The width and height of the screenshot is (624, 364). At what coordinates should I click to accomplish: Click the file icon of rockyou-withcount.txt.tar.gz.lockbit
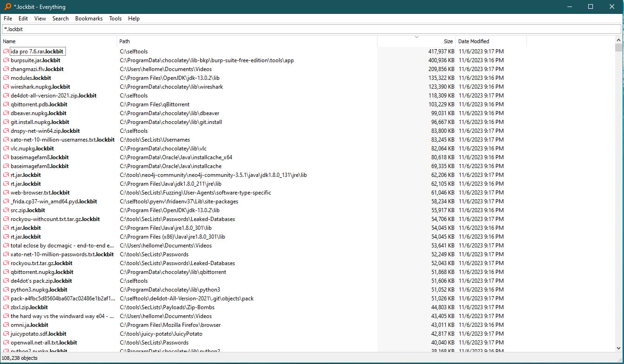6,219
